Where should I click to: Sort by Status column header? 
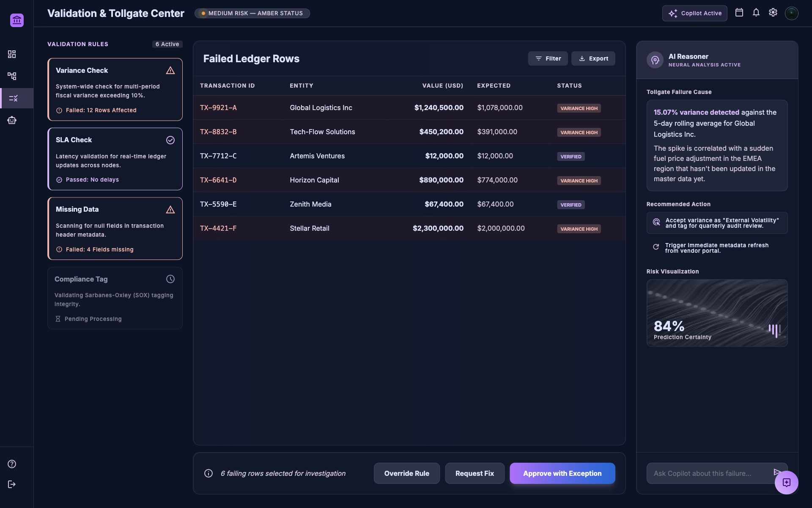click(x=569, y=86)
